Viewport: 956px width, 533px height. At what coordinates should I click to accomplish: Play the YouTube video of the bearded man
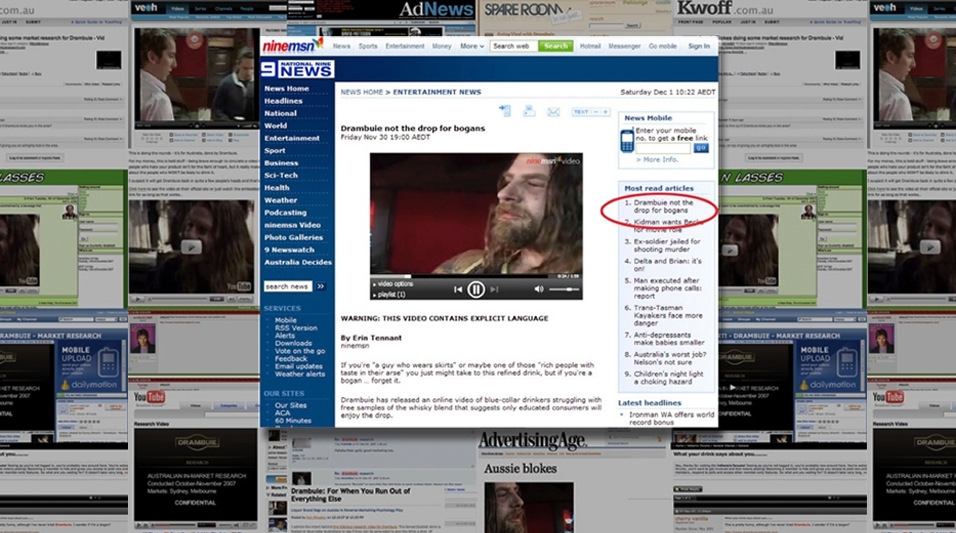pyautogui.click(x=191, y=247)
